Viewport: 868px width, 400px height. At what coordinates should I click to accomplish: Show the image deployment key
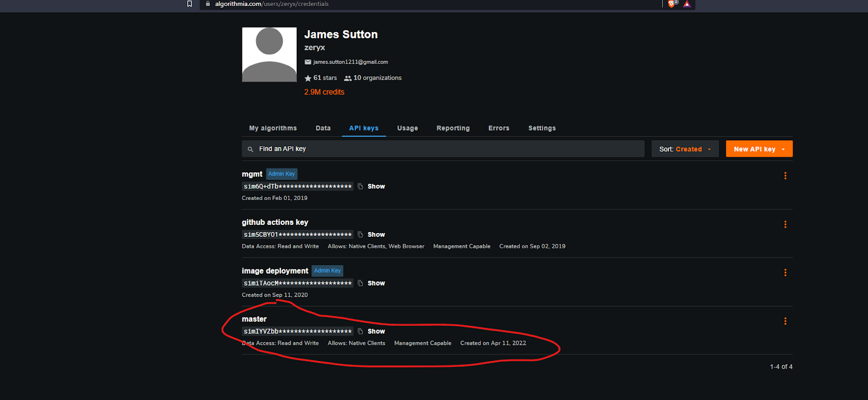pyautogui.click(x=376, y=283)
